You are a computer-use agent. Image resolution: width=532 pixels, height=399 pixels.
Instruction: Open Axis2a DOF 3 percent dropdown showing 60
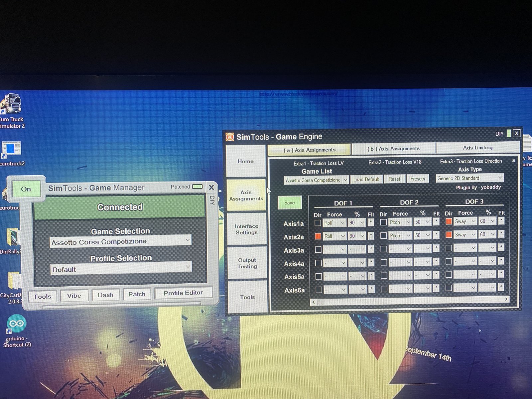[x=487, y=234]
